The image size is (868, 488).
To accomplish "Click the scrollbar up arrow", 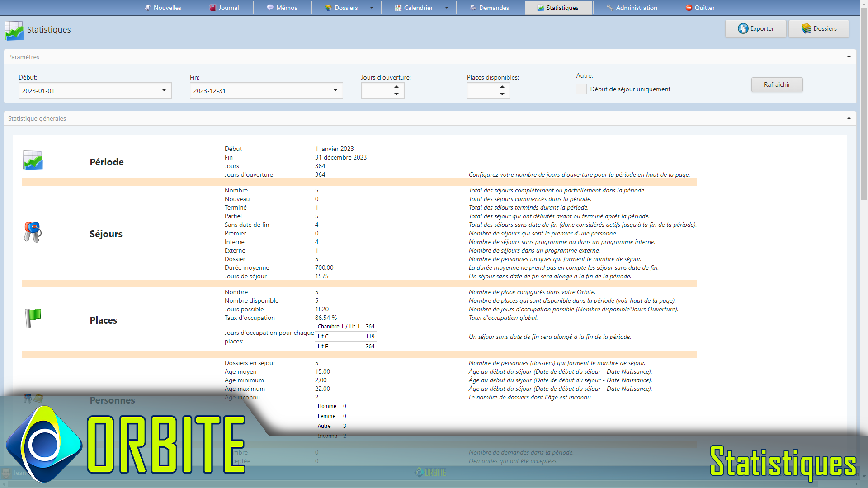I will pos(864,4).
